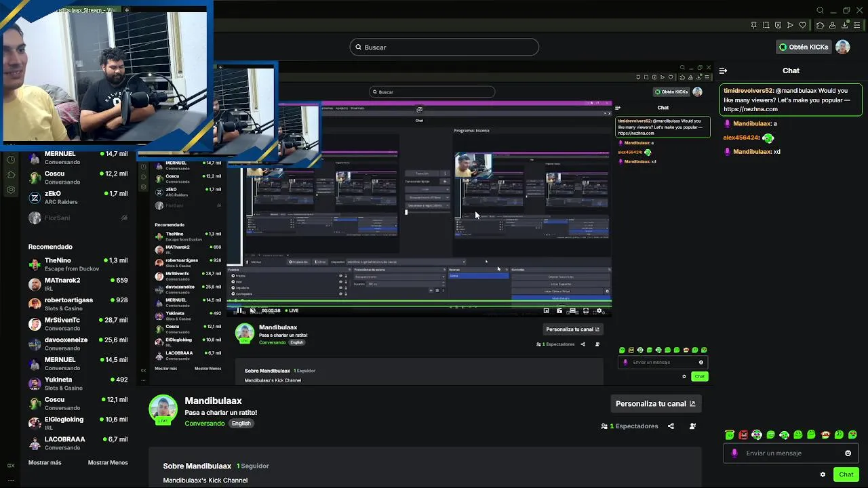The width and height of the screenshot is (868, 488).
Task: Click purple microphone icon in main chat input
Action: (x=734, y=453)
